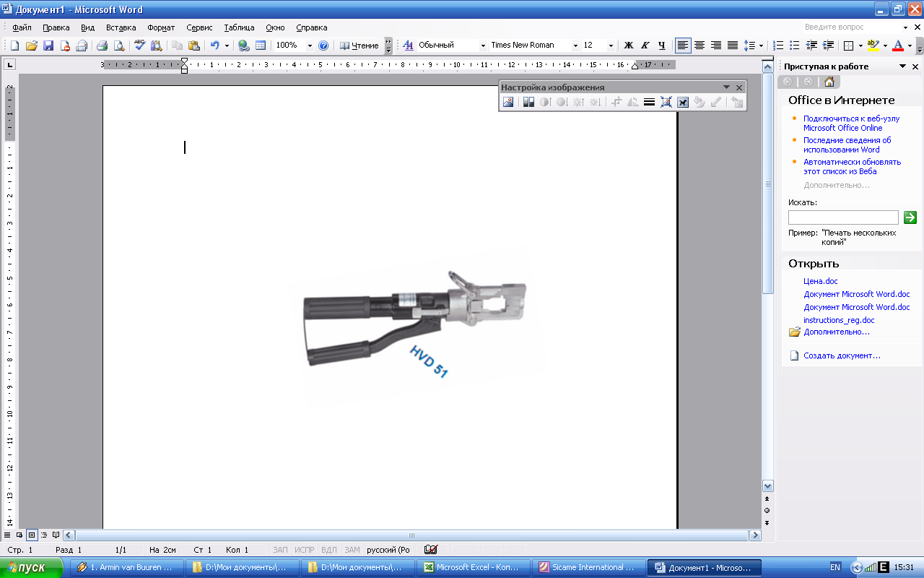Save the document with the floppy icon
This screenshot has width=924, height=578.
tap(48, 46)
